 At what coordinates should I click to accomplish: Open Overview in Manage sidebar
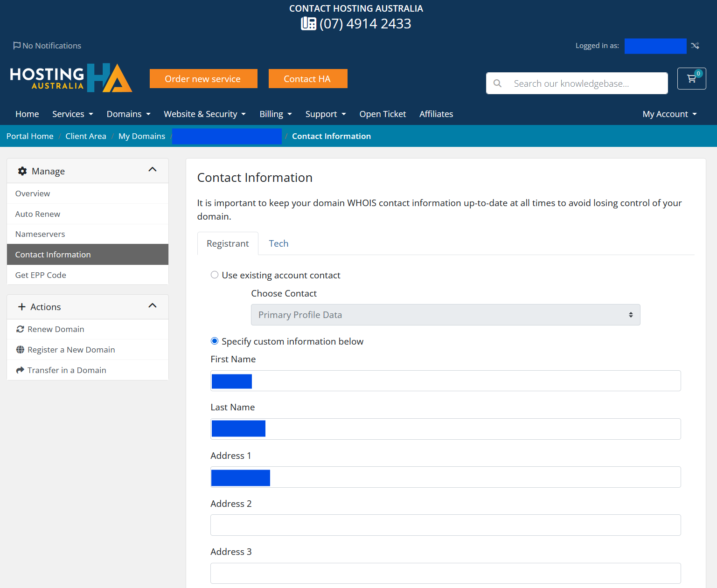click(x=88, y=194)
